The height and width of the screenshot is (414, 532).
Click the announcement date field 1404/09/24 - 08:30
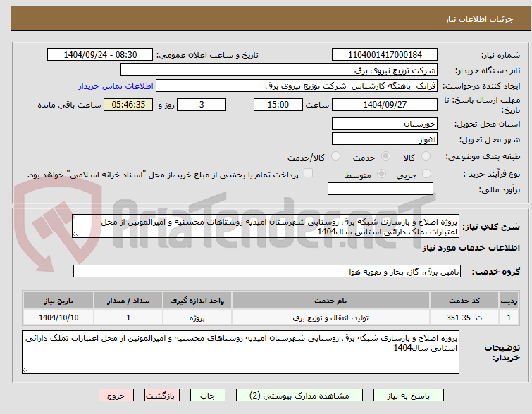[x=100, y=55]
